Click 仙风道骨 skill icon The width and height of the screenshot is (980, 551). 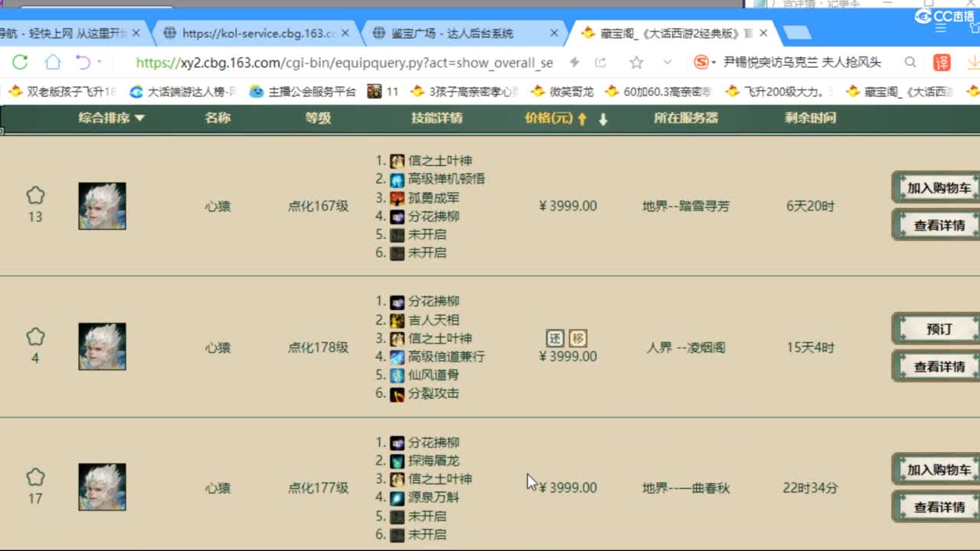click(397, 375)
